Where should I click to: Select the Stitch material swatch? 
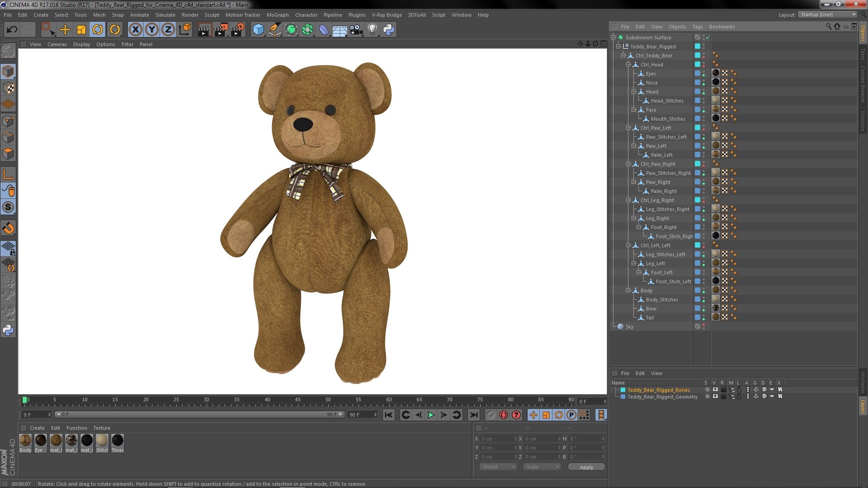[102, 443]
